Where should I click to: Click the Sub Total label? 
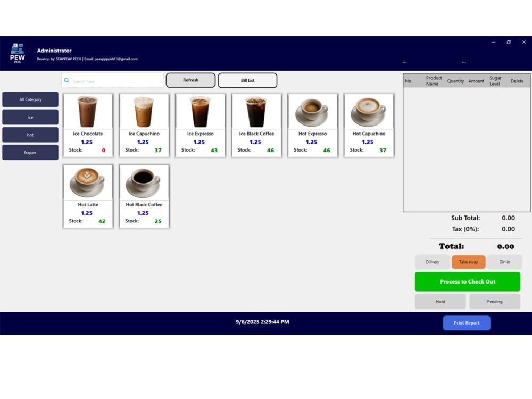465,218
